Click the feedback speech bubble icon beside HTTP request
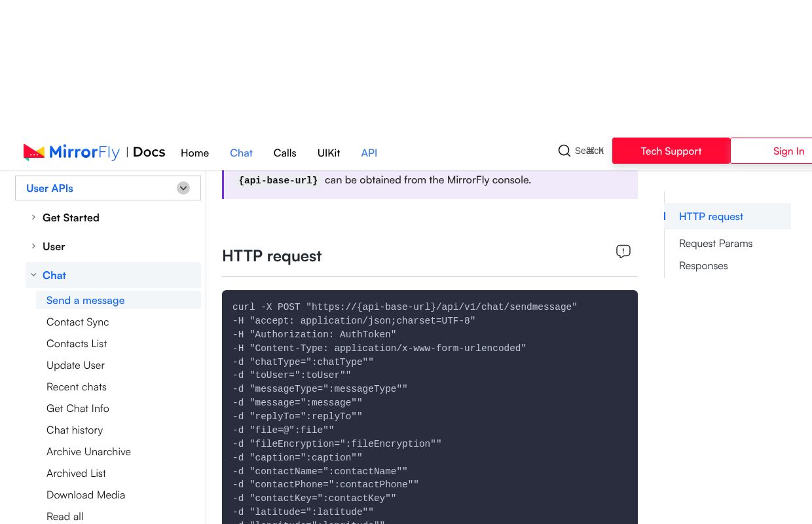Viewport: 812px width, 524px height. tap(623, 252)
